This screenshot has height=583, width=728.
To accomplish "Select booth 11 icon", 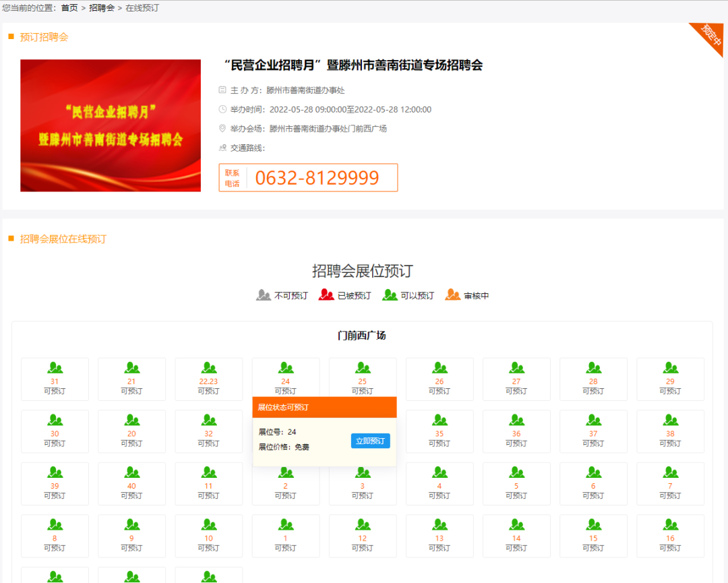I will (209, 472).
